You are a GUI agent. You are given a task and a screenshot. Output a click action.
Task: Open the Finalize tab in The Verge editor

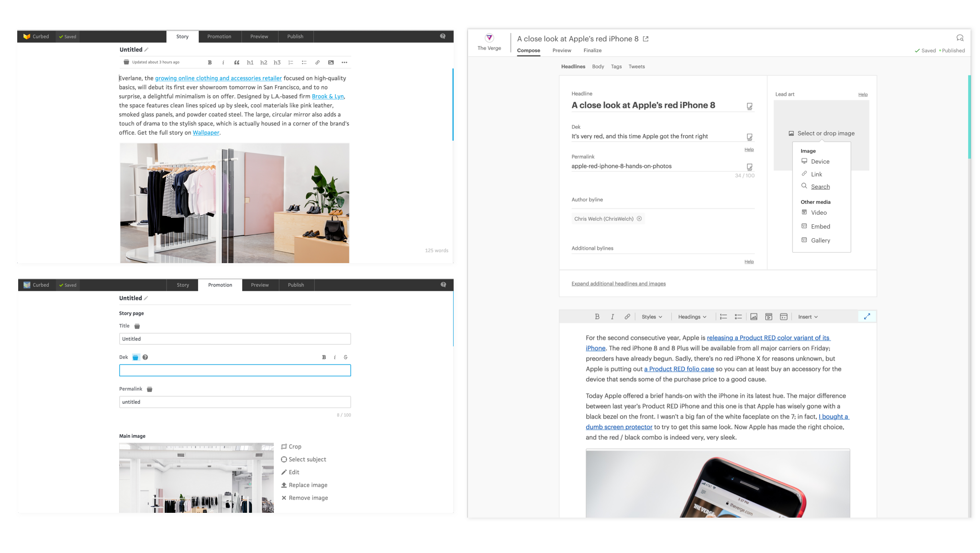point(592,50)
